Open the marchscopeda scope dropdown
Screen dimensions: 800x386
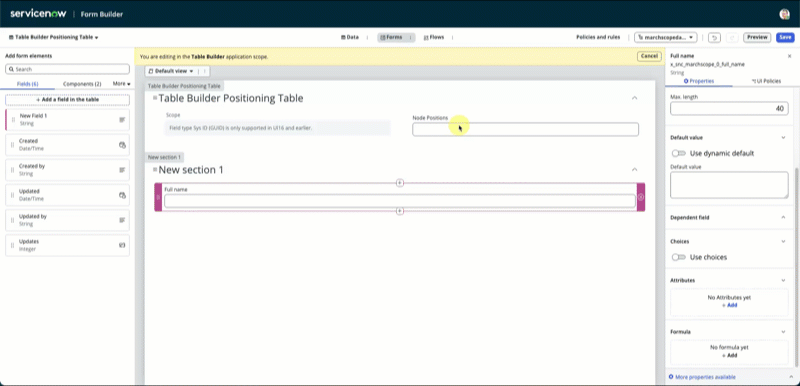click(x=666, y=37)
